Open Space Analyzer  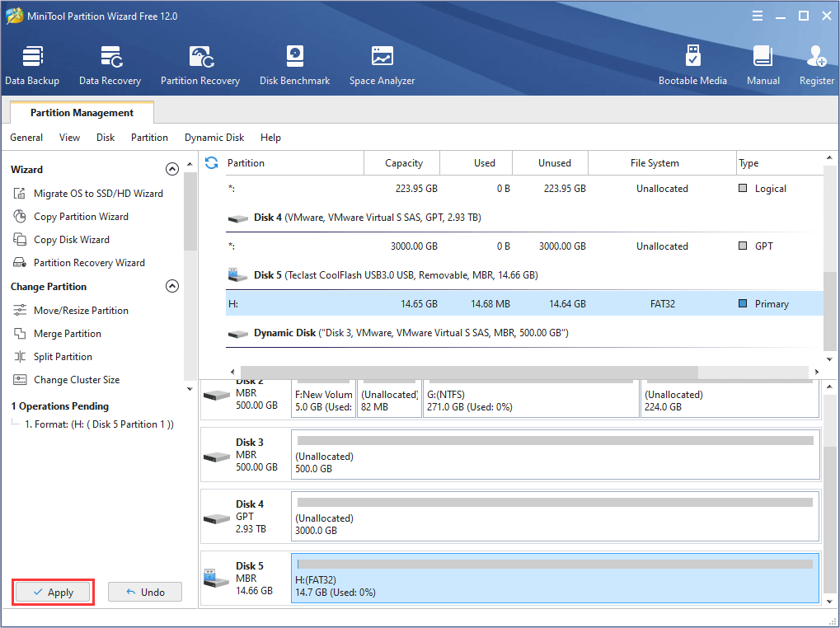coord(382,65)
